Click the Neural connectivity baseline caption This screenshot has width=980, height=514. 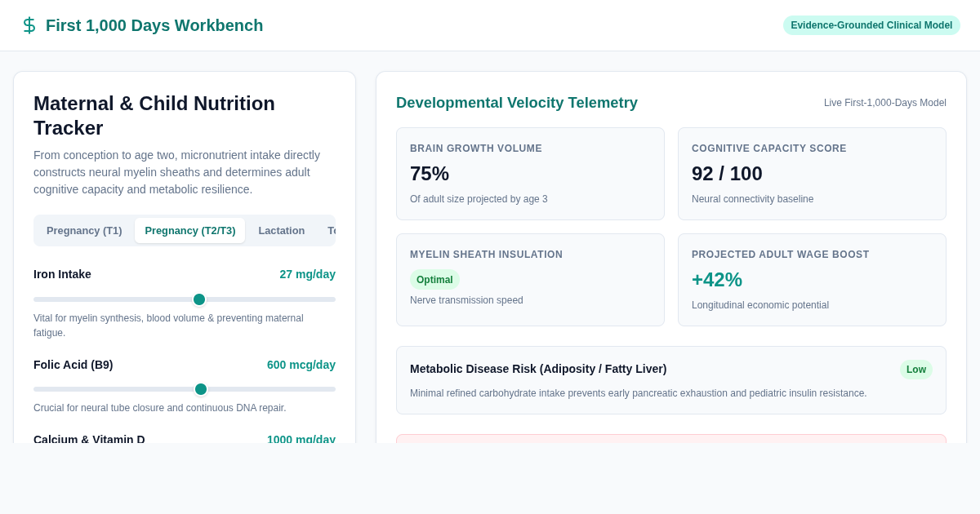click(752, 199)
